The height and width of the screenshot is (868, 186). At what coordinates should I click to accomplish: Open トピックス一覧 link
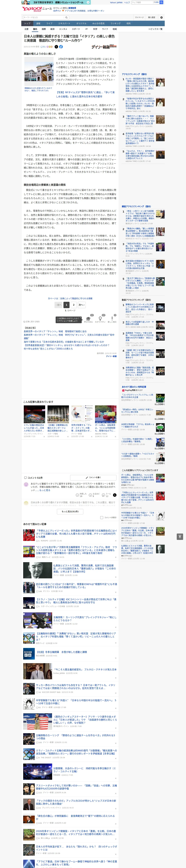(x=155, y=29)
